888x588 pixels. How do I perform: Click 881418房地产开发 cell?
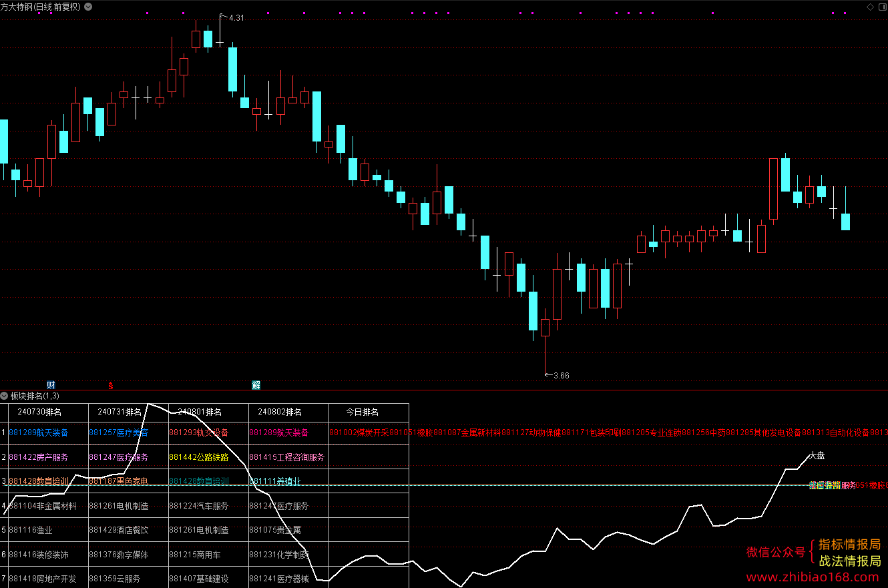tap(43, 579)
